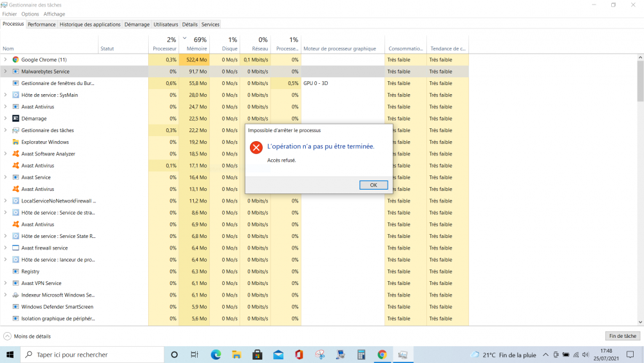
Task: Open Microsoft Edge from the taskbar
Action: point(216,355)
